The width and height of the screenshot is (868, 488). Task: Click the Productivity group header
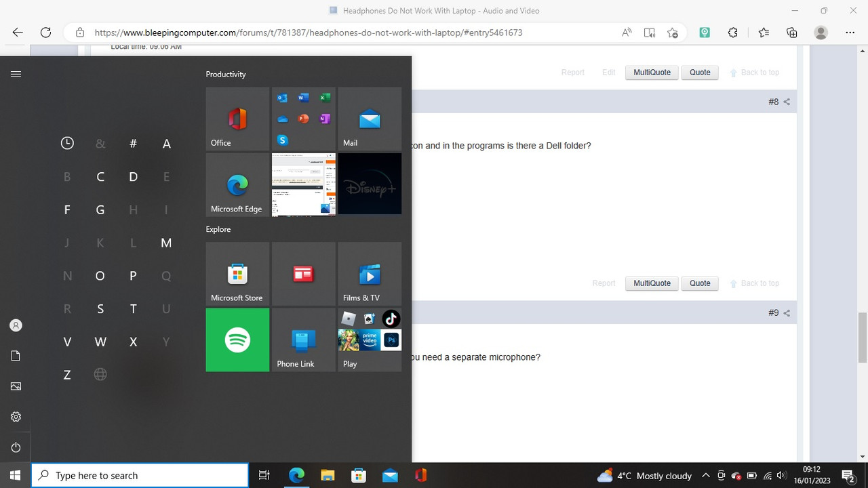(226, 75)
